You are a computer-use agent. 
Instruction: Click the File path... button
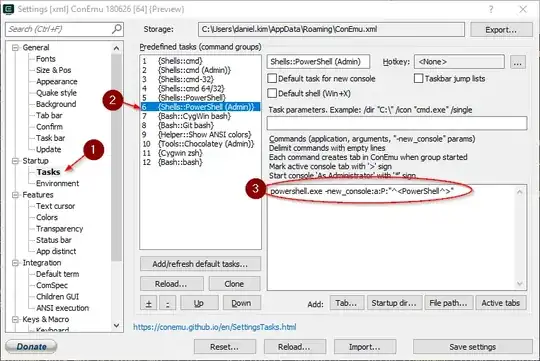coord(449,303)
